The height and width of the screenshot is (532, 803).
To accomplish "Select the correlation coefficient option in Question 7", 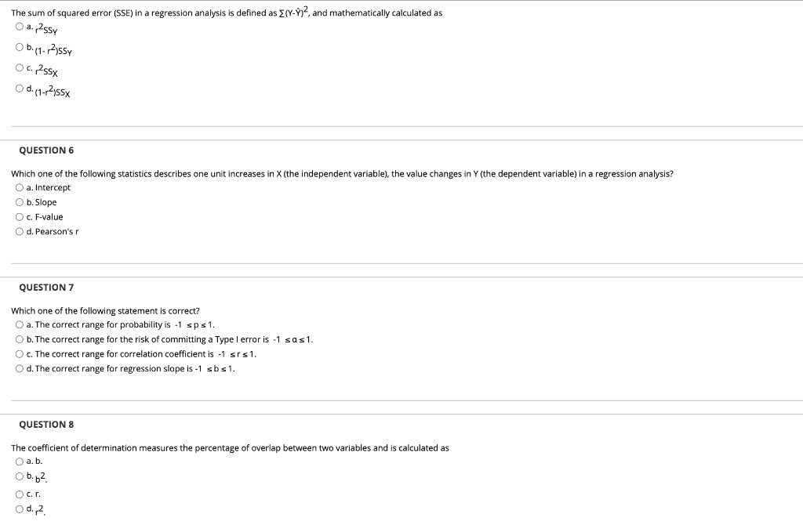I will [x=18, y=354].
